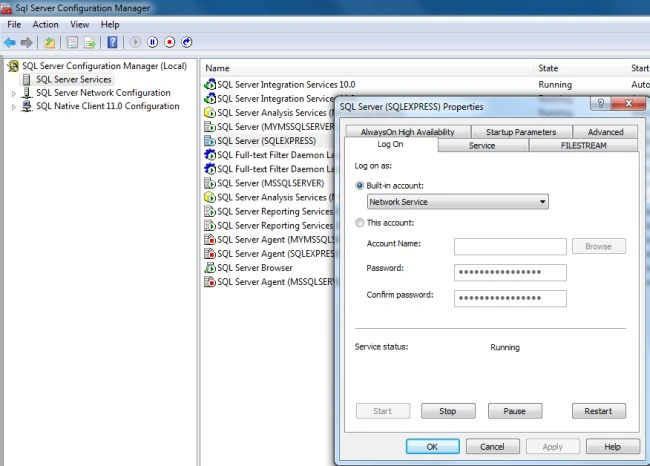
Task: Select the SQL Server Agent (SQLEXPRES service icon
Action: click(210, 254)
